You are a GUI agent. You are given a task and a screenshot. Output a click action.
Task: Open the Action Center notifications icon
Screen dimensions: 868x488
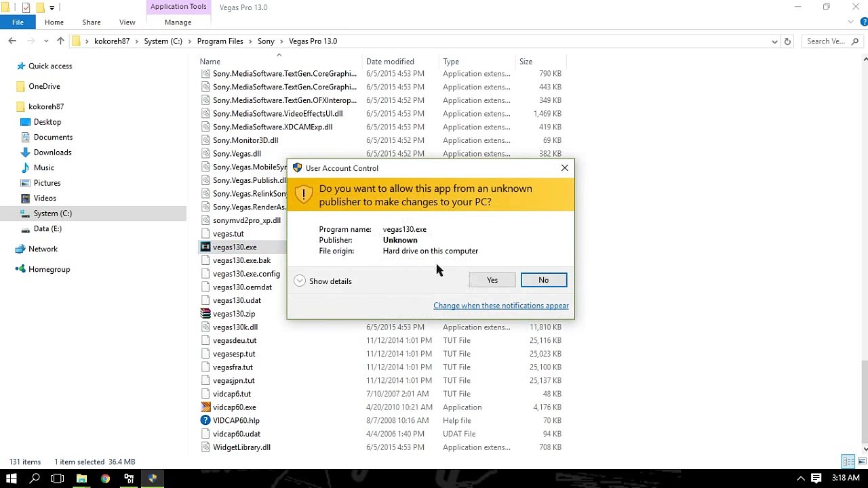point(816,479)
